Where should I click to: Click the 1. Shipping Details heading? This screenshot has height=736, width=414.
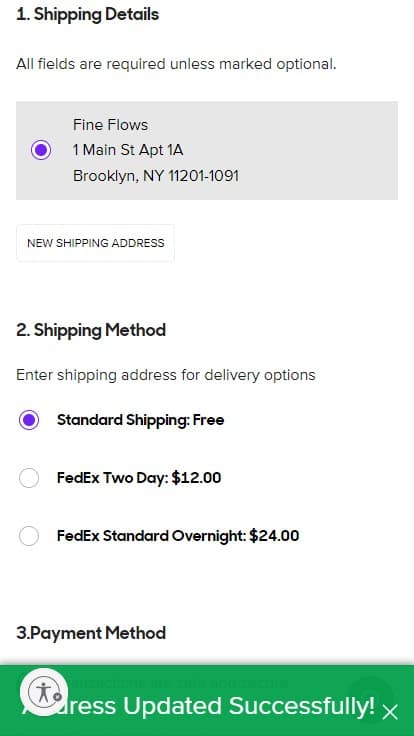point(88,15)
